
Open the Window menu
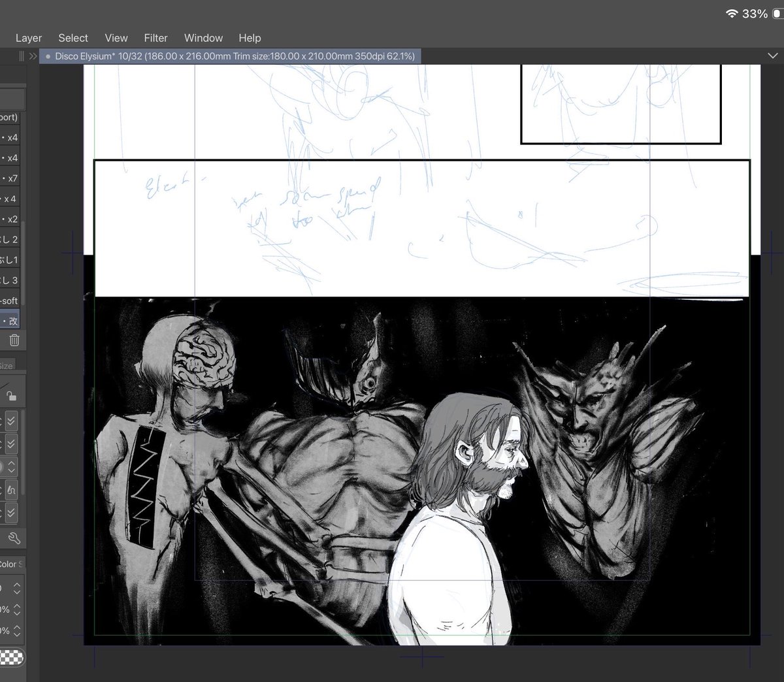[203, 38]
